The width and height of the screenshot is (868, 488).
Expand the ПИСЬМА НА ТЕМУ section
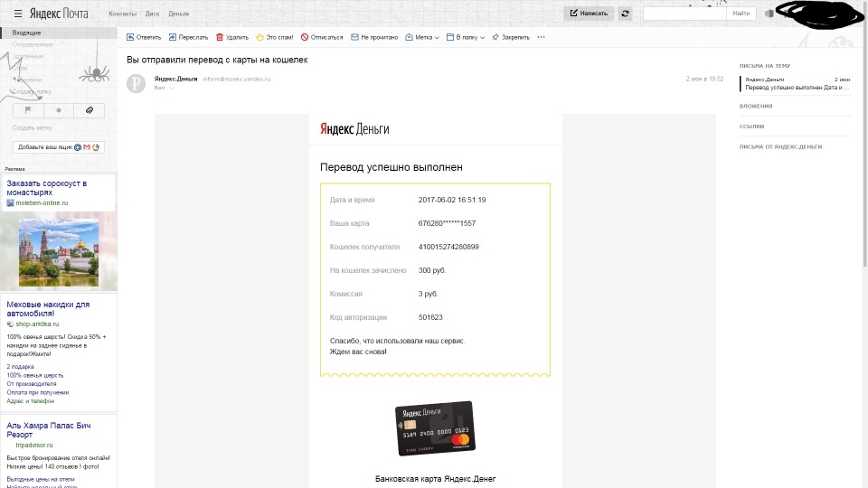tap(765, 66)
